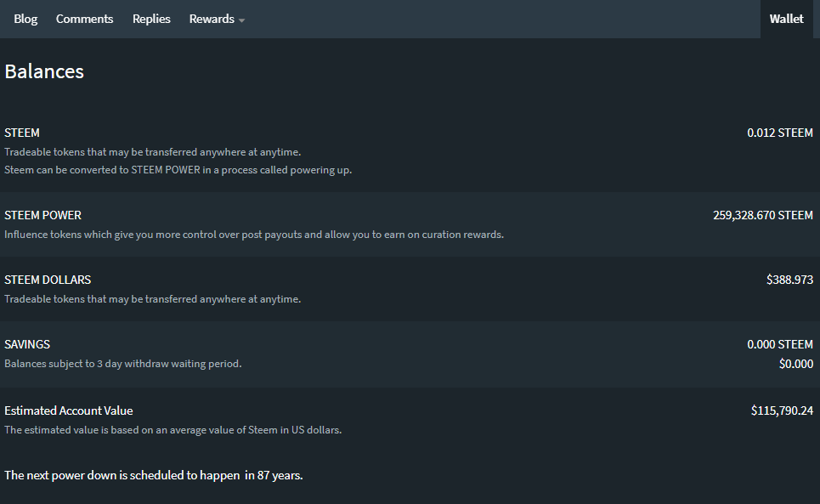This screenshot has height=504, width=820.
Task: Open the Blog tab
Action: tap(25, 19)
